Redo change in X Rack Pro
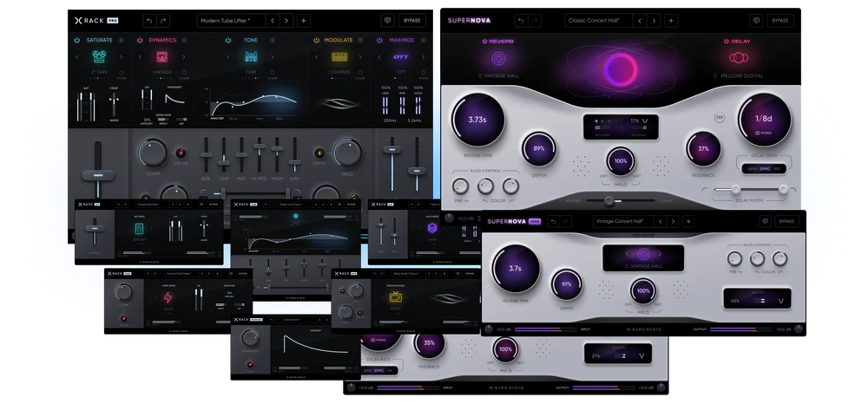Viewport: 868px width, 404px height. 163,21
